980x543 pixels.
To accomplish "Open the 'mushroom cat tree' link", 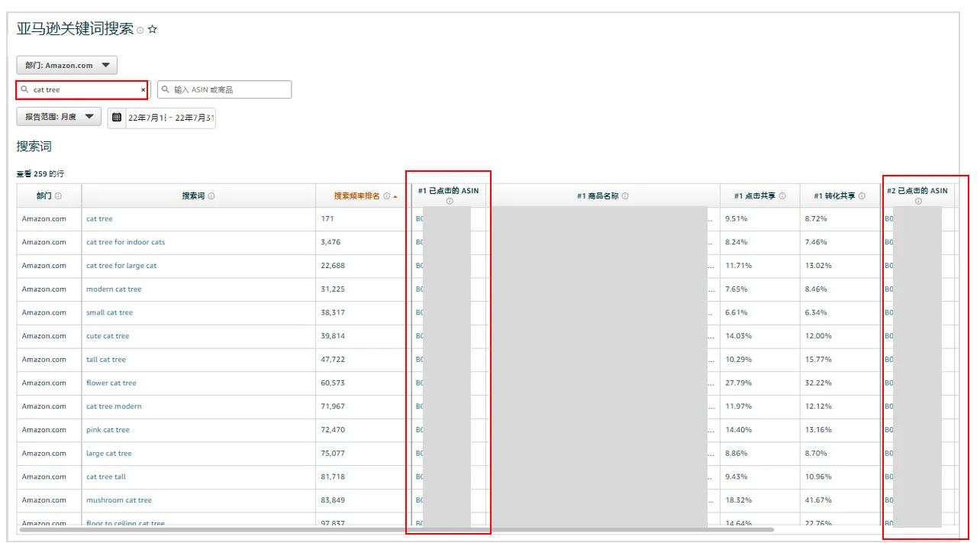I will [x=119, y=500].
